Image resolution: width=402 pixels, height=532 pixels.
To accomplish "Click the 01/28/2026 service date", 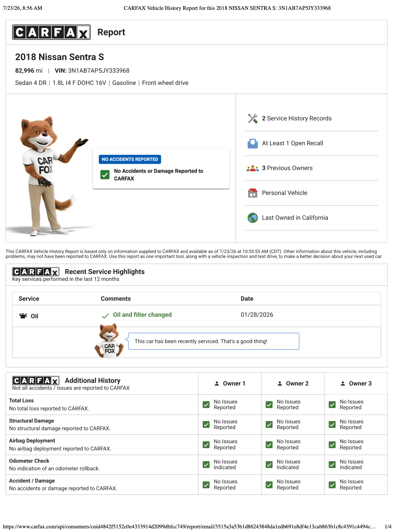I will pyautogui.click(x=257, y=315).
